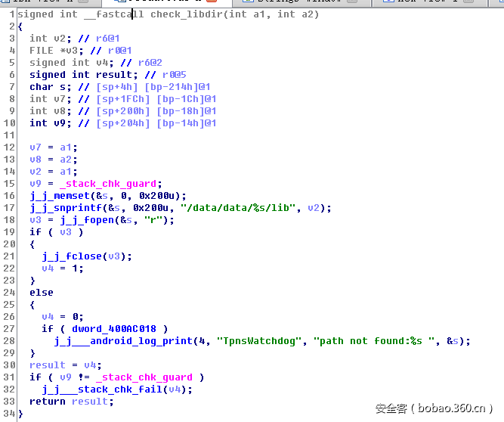
Task: Click _stack_chk_guard on line 15
Action: (108, 184)
